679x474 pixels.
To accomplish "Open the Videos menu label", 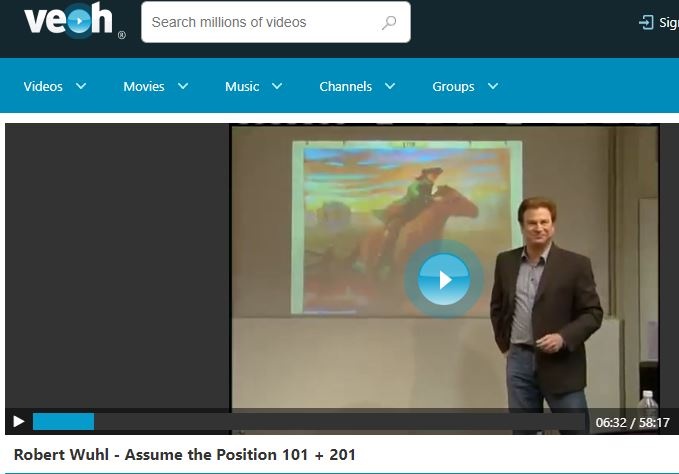I will tap(43, 86).
